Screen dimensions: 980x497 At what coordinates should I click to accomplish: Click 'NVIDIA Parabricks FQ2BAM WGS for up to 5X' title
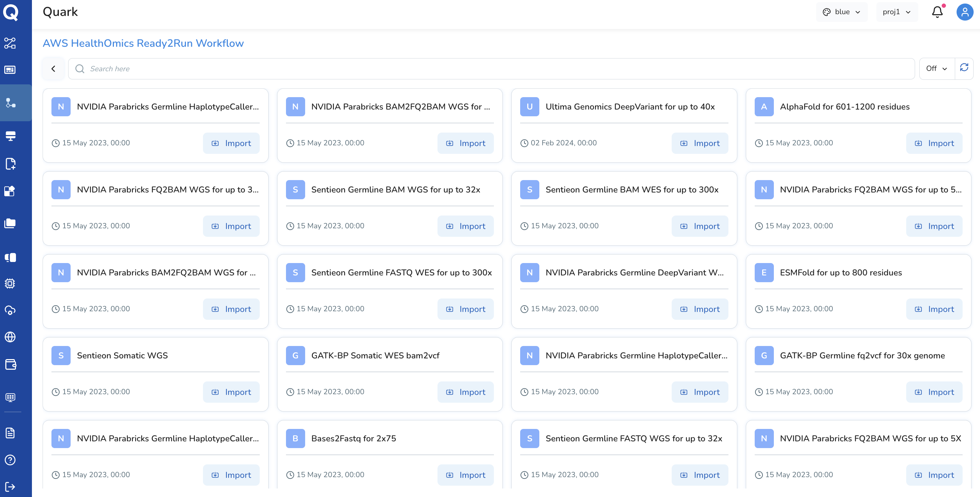pyautogui.click(x=870, y=439)
